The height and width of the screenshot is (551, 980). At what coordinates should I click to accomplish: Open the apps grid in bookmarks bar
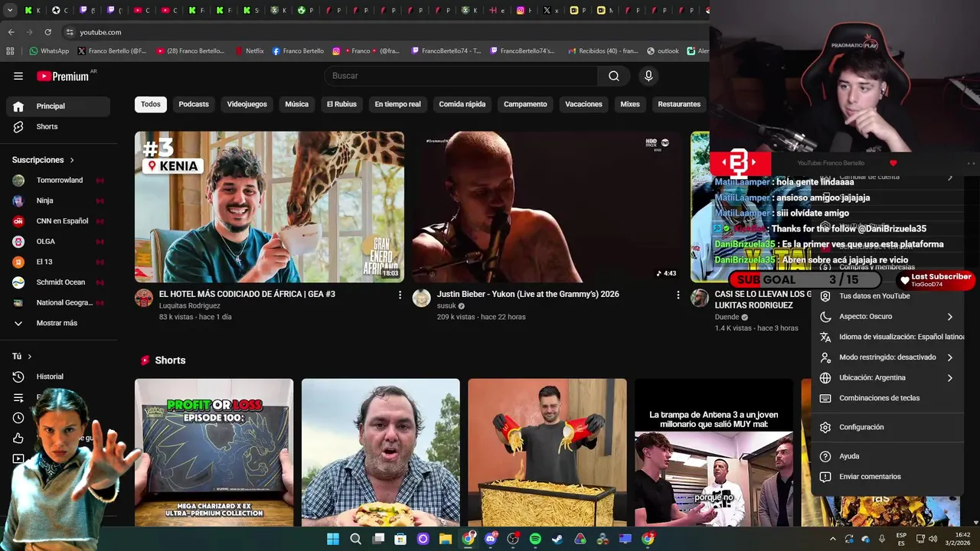tap(10, 51)
